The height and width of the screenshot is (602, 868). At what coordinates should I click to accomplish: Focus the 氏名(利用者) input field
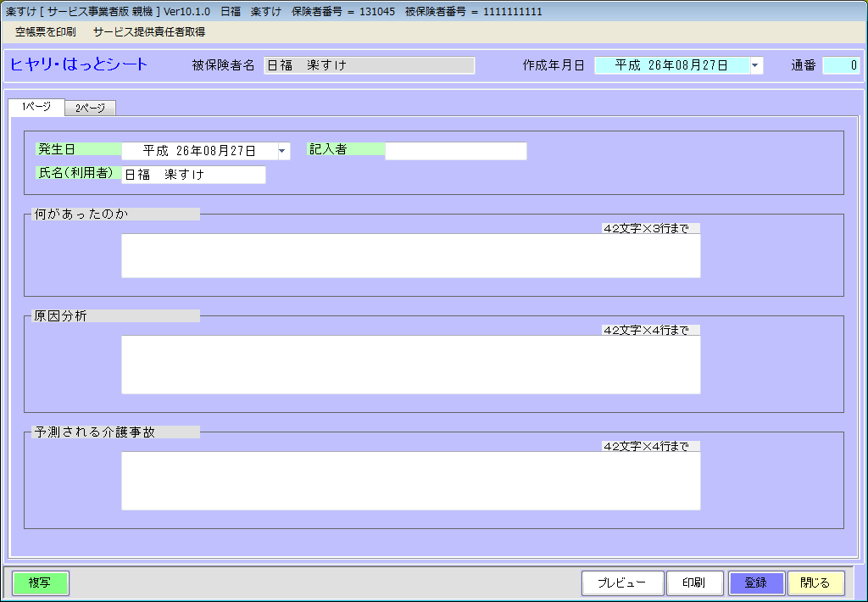193,175
